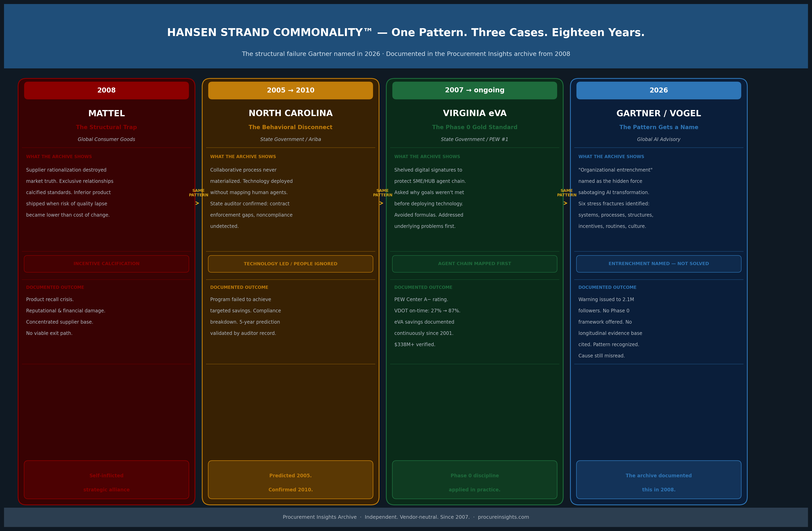Image resolution: width=812 pixels, height=531 pixels.
Task: Click procureinsights.com in the footer
Action: tap(503, 517)
